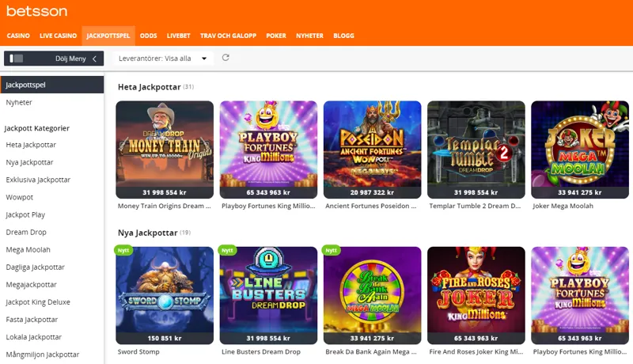
Task: Open TRAV OCH GALOPP section
Action: (228, 36)
